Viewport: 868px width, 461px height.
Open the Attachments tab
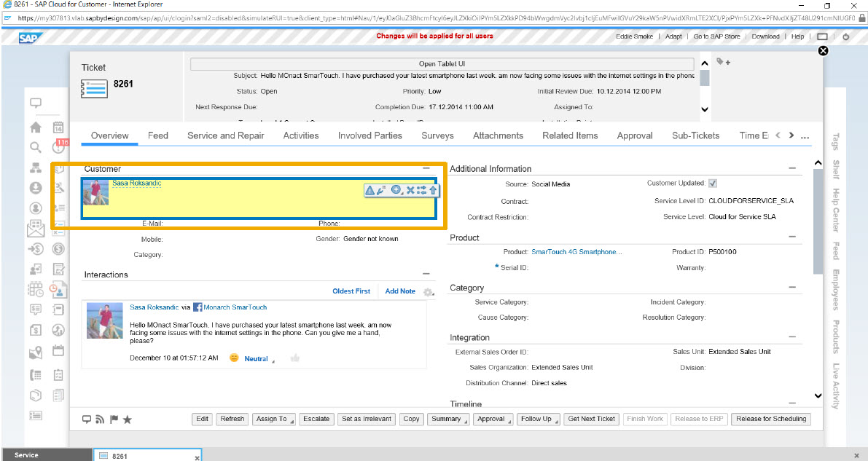(498, 135)
